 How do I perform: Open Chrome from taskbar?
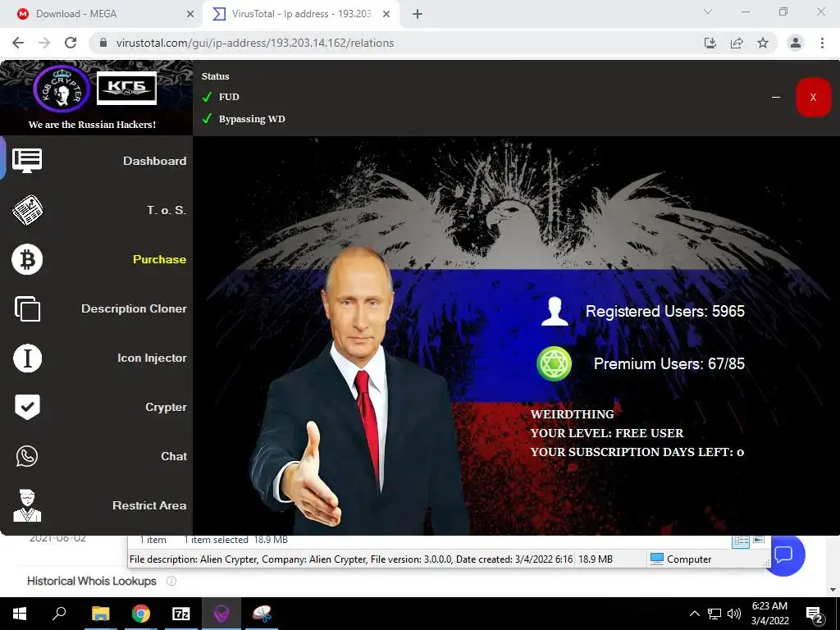pos(141,614)
